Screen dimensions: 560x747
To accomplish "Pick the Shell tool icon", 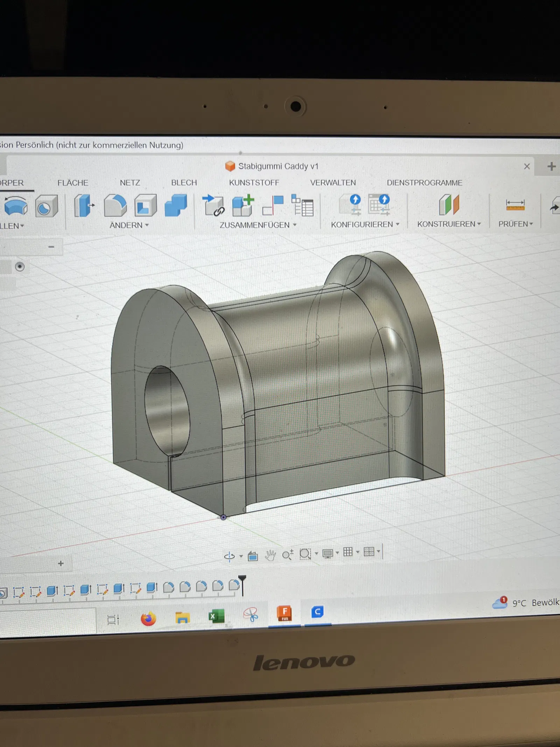I will [146, 205].
